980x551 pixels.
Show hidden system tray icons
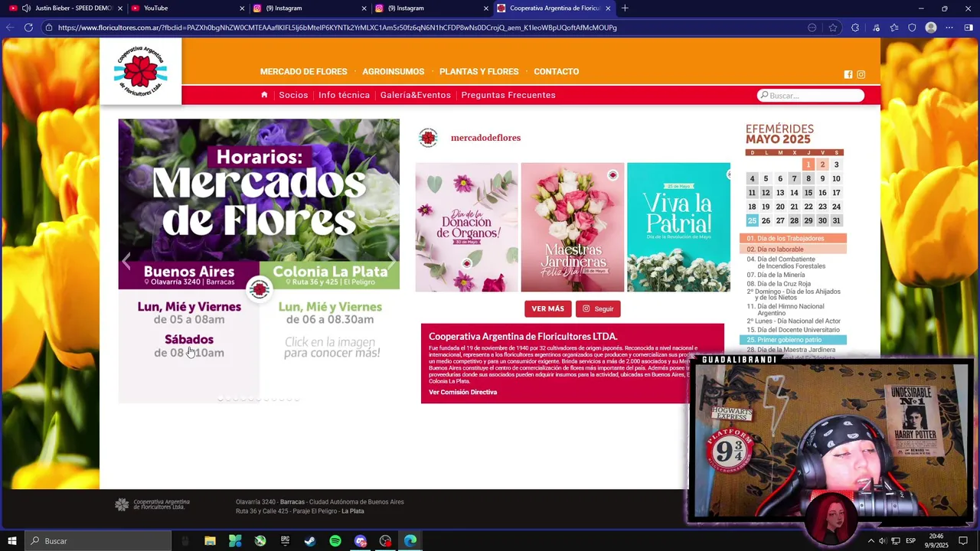[871, 541]
